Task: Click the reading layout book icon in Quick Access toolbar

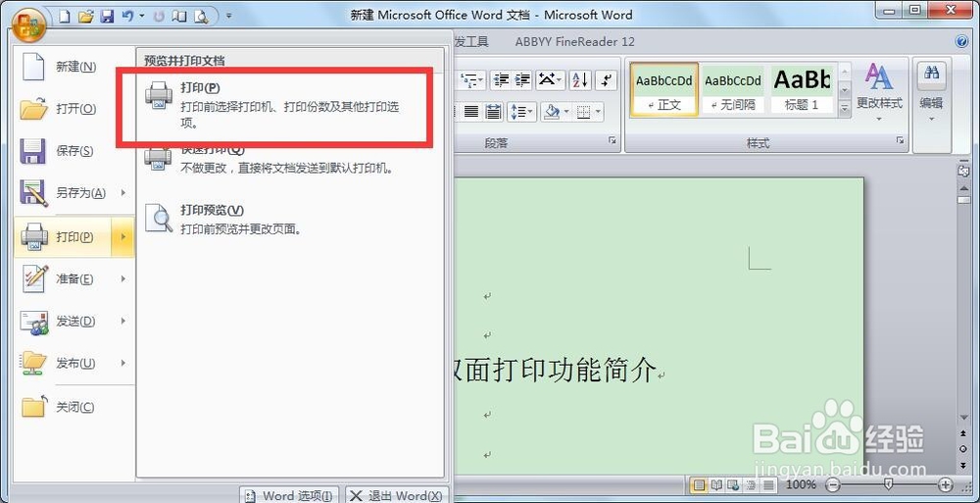Action: coord(180,16)
